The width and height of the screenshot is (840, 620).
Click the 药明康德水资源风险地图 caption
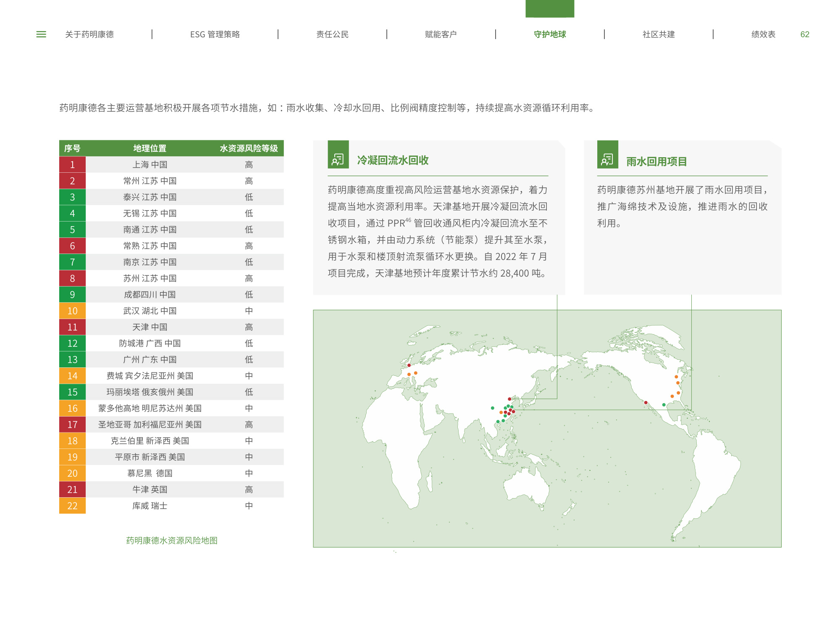tap(172, 541)
